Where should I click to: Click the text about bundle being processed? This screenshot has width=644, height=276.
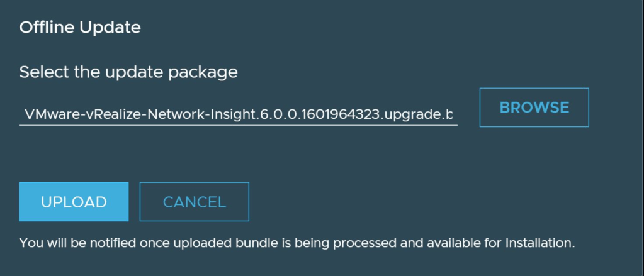(297, 242)
